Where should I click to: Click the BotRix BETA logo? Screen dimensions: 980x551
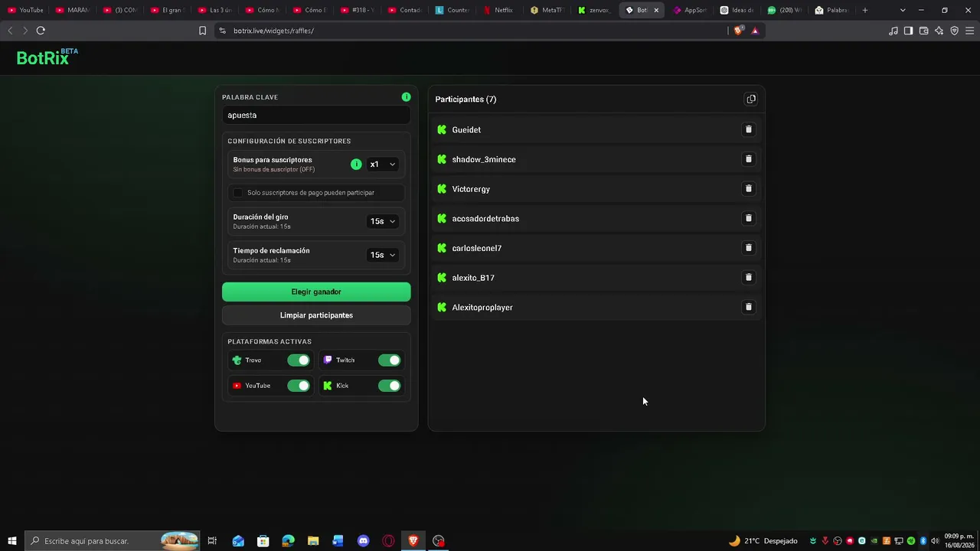coord(47,57)
